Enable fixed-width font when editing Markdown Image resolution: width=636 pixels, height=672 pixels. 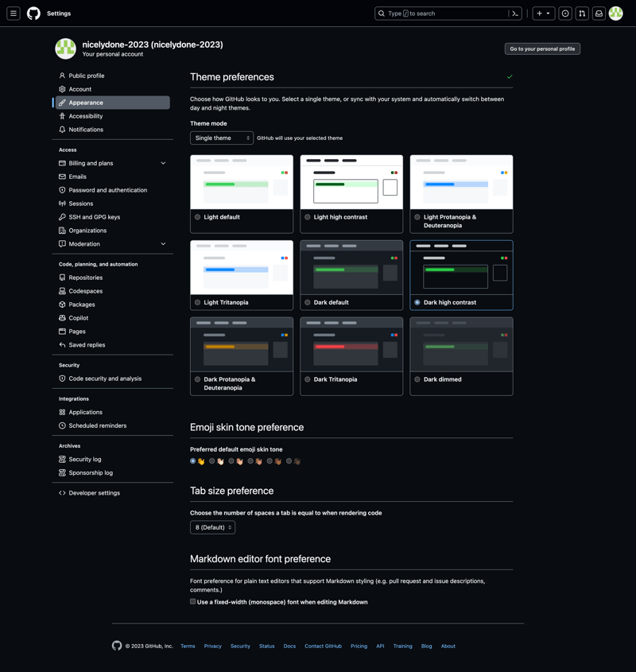tap(192, 602)
